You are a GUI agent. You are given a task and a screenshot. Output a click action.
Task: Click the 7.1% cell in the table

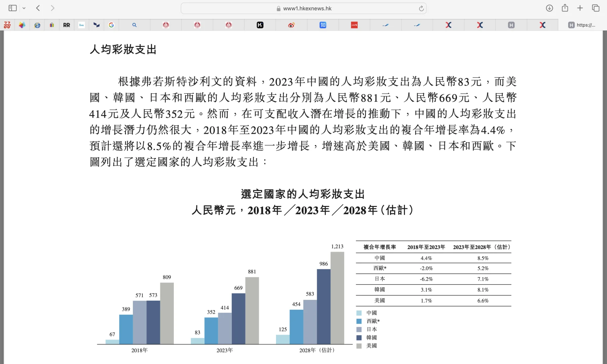[483, 279]
